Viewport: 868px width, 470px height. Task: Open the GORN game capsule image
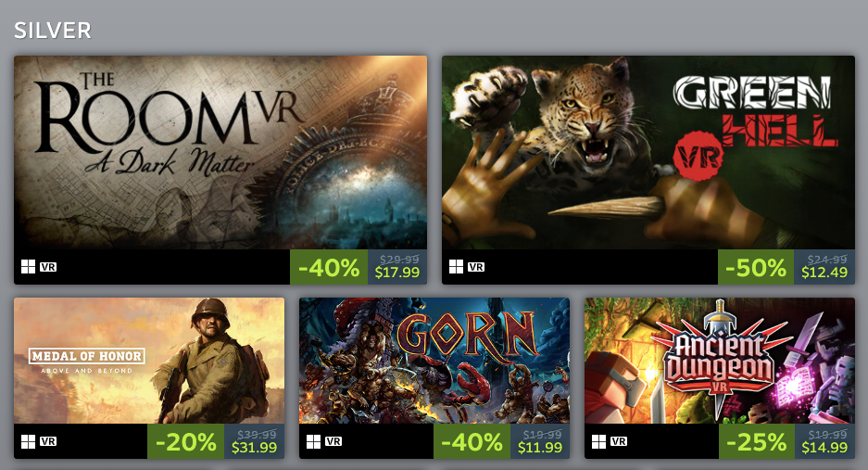tap(434, 361)
